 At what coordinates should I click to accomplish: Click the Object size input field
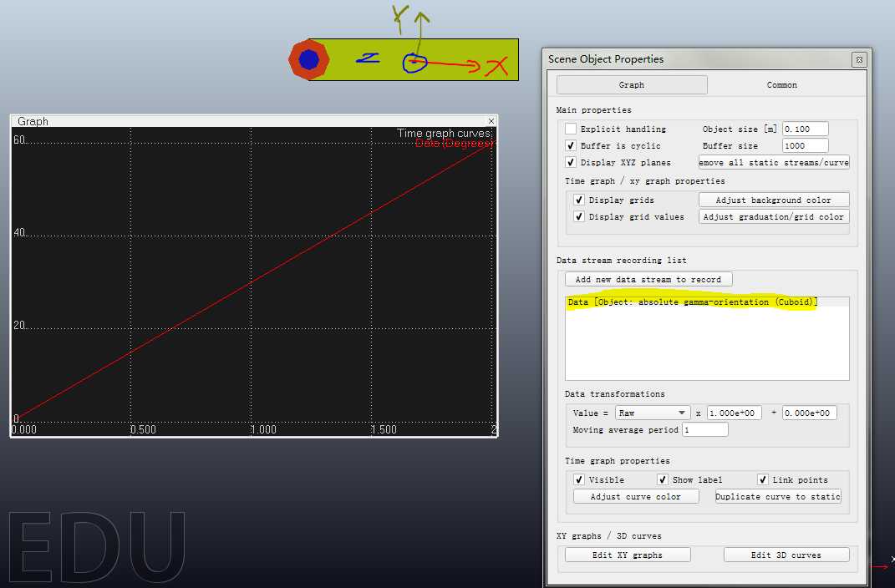click(805, 129)
